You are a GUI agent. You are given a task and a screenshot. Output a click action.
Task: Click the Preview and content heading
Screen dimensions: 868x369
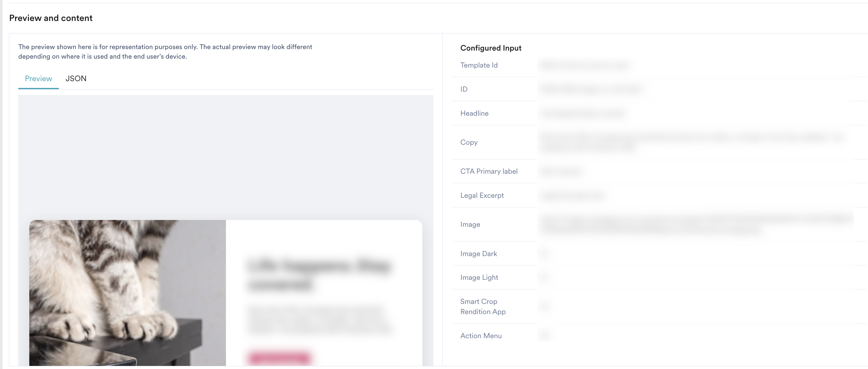[x=51, y=18]
